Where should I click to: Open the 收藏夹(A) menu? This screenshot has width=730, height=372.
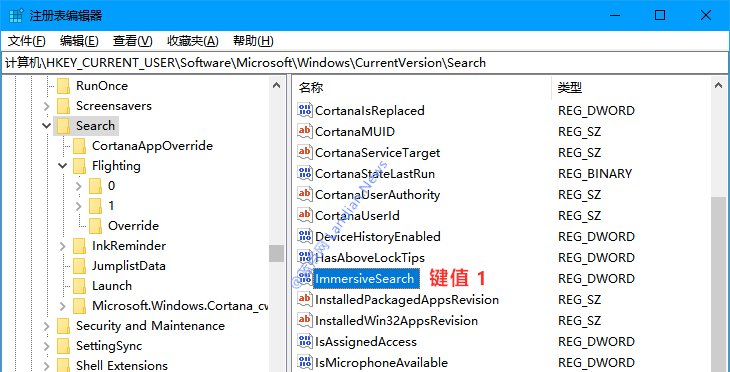pos(193,41)
